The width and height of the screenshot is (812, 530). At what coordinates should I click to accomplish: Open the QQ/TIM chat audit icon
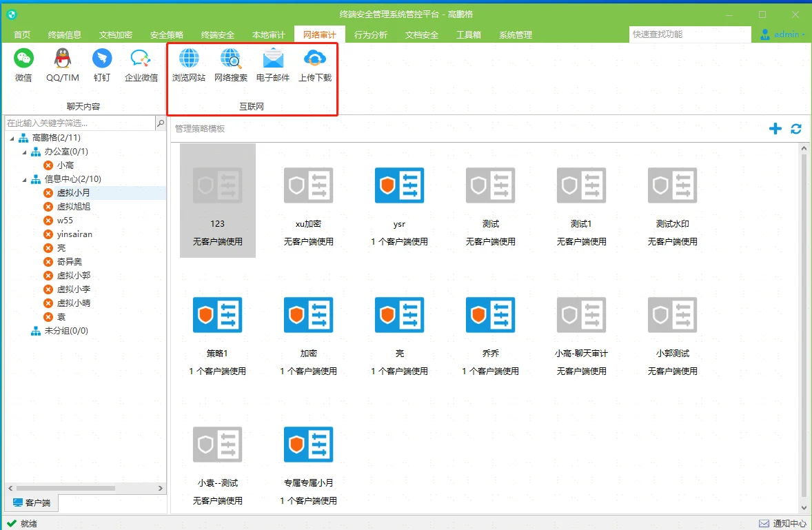pyautogui.click(x=63, y=65)
